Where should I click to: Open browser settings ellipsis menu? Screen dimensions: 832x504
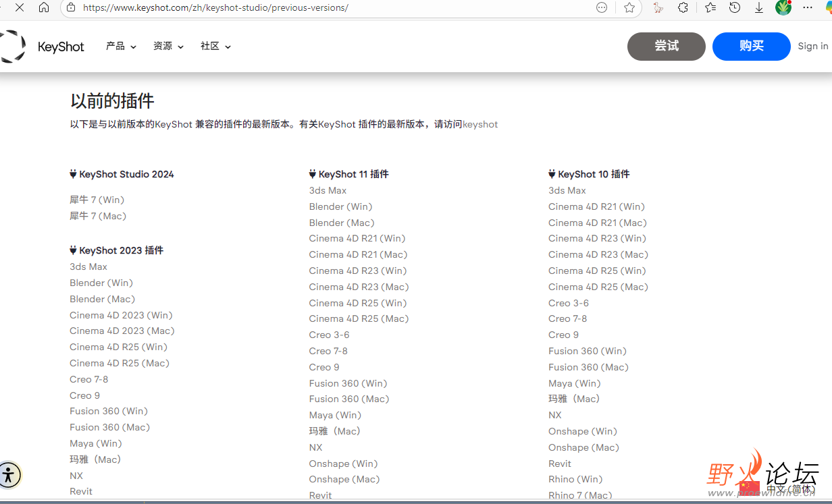[x=808, y=7]
